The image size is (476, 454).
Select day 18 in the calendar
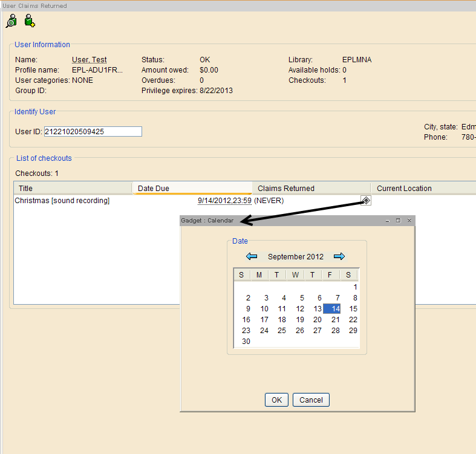(278, 320)
